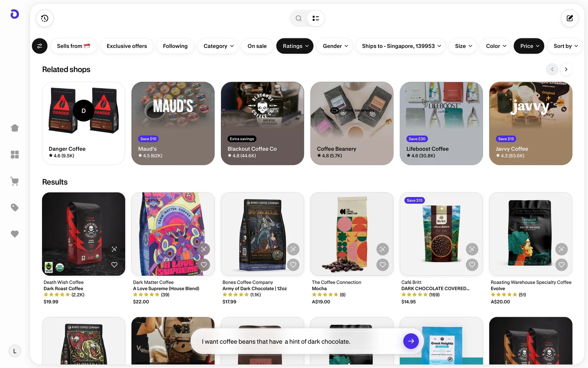The height and width of the screenshot is (368, 588).
Task: Show next related shops with right arrow
Action: (x=566, y=69)
